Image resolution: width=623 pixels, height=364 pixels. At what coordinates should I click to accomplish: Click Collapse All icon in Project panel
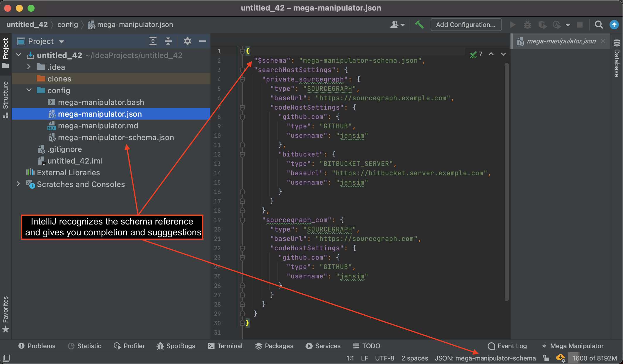[x=168, y=41]
